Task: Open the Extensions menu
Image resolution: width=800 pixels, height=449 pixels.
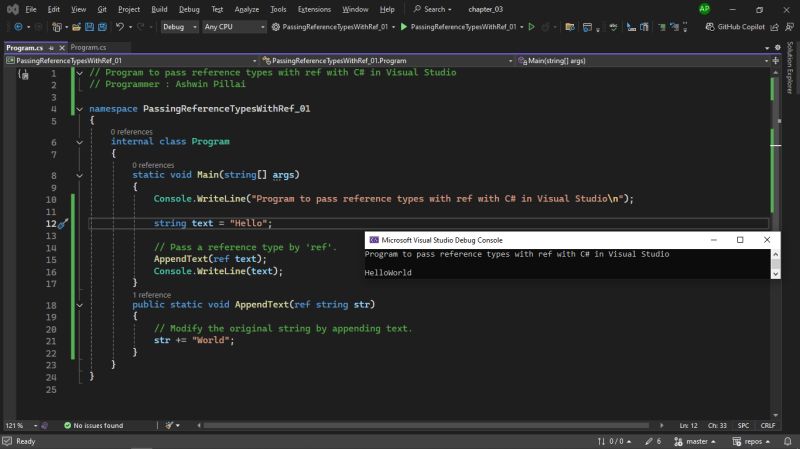Action: click(314, 9)
